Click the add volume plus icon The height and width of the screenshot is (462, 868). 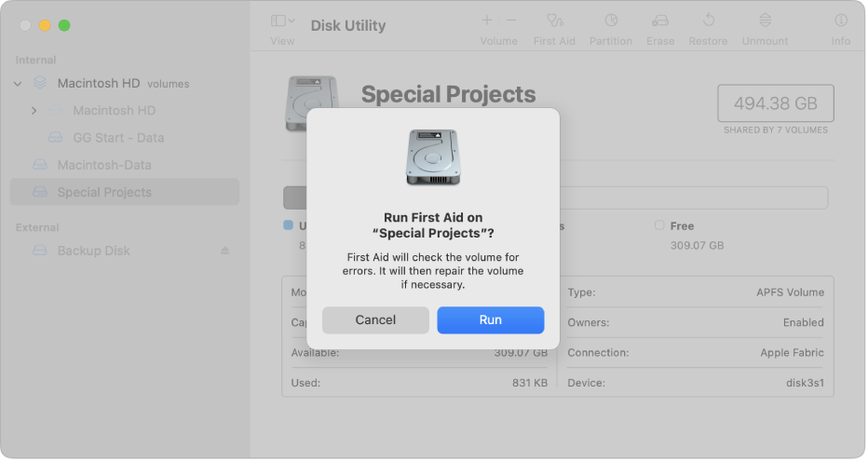(486, 20)
